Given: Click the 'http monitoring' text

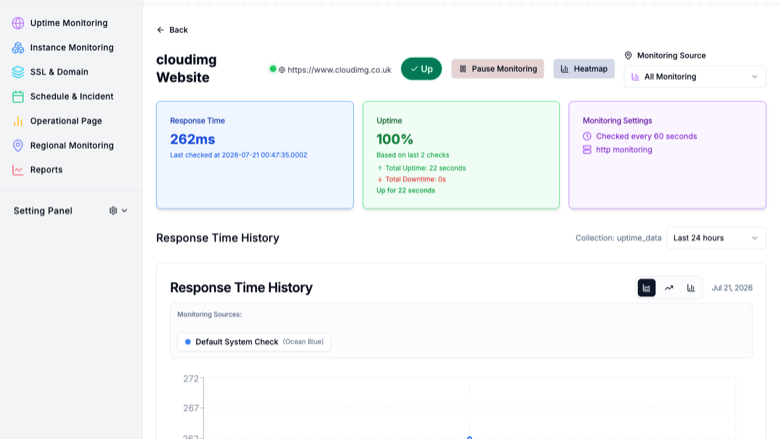Looking at the screenshot, I should [624, 150].
